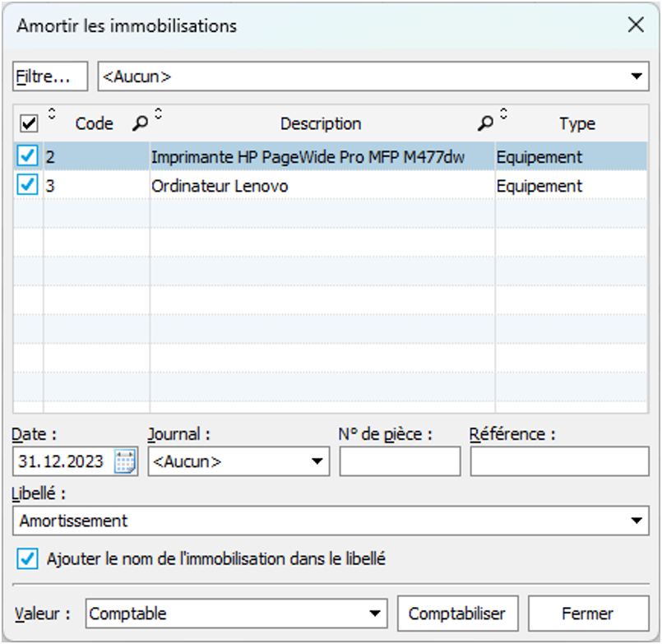This screenshot has width=662, height=644.
Task: Expand the Libellé Amortissement dropdown
Action: [637, 521]
